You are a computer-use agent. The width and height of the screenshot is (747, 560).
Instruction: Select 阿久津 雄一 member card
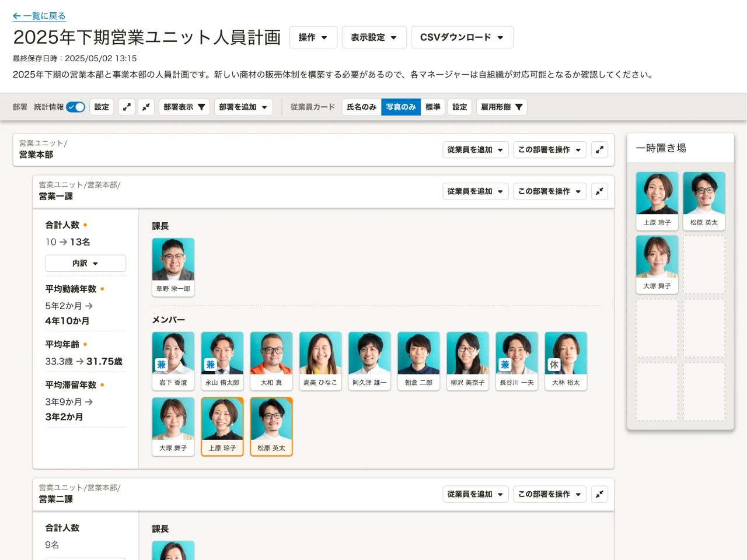[x=369, y=361]
